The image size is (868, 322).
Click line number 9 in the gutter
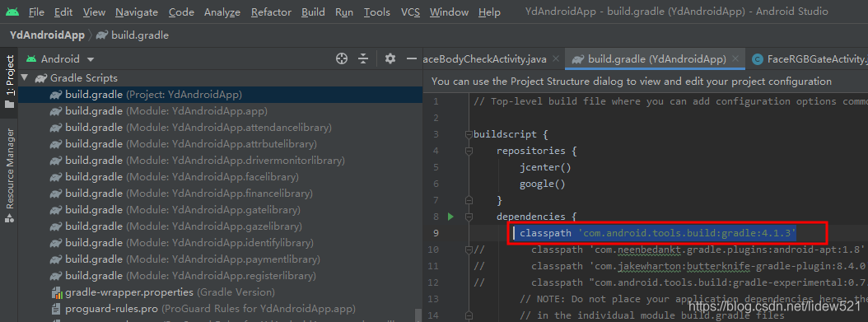436,233
